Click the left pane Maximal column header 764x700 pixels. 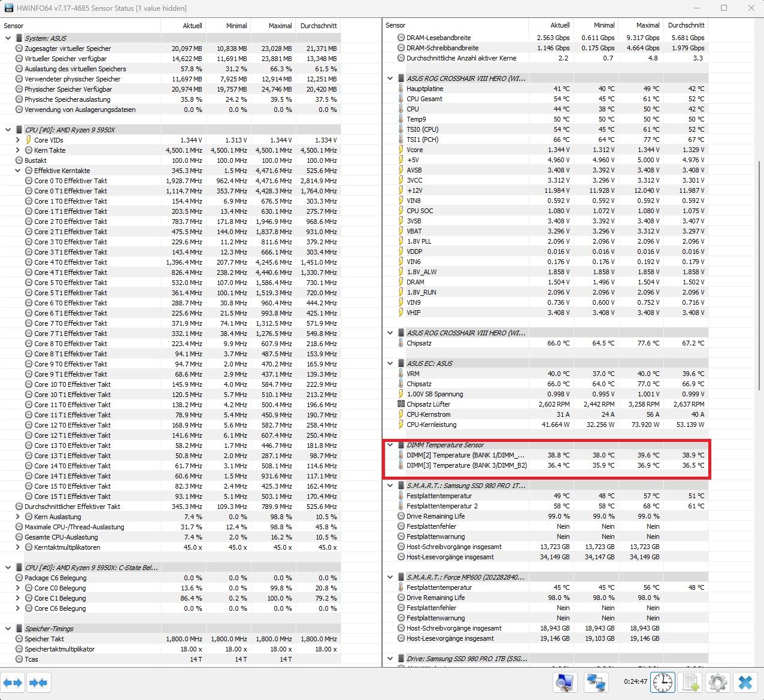[x=273, y=26]
